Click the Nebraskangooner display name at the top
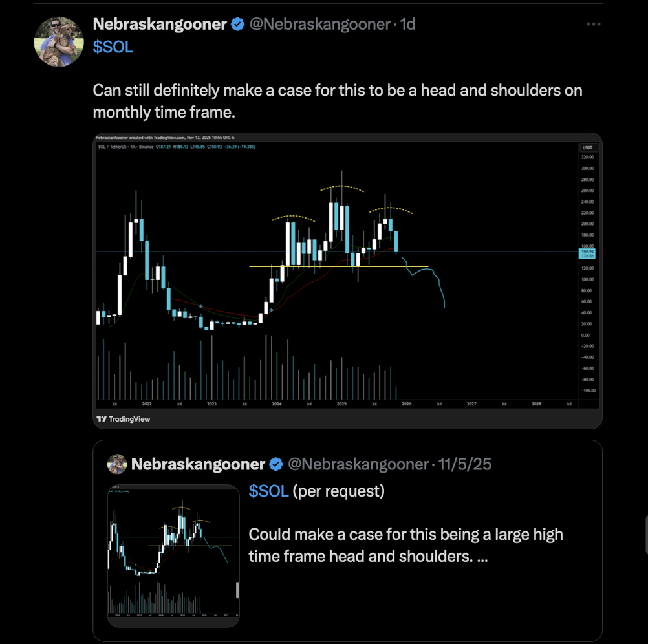This screenshot has width=648, height=644. coord(160,25)
